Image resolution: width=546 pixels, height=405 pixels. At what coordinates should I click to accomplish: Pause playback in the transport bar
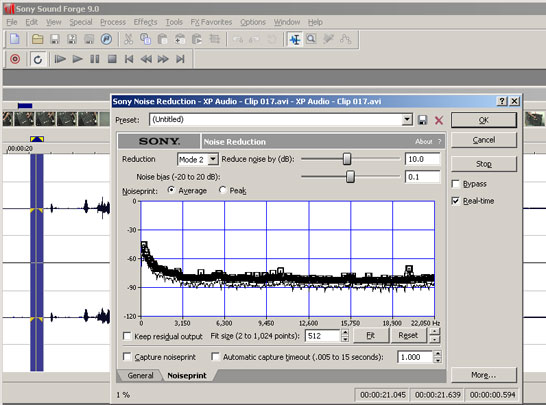click(94, 59)
